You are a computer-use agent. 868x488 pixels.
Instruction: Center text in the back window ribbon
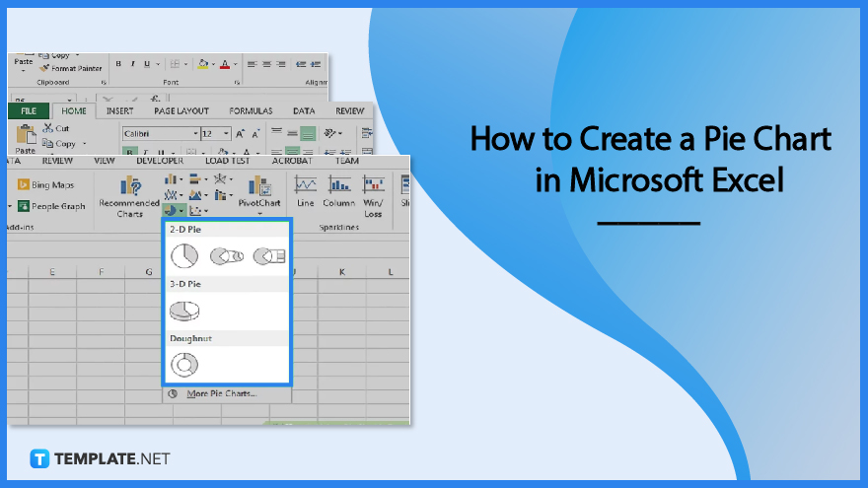[267, 64]
